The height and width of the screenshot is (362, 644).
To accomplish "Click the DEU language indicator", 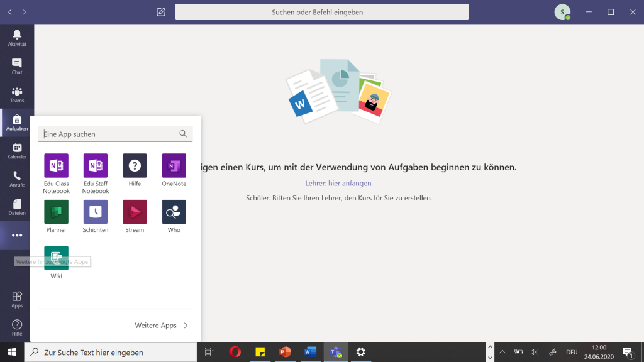I will (572, 352).
